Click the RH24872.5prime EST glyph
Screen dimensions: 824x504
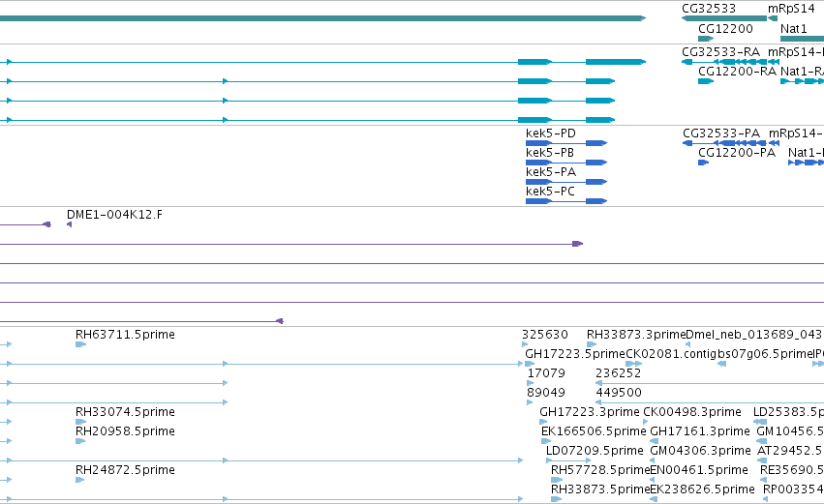tap(79, 480)
